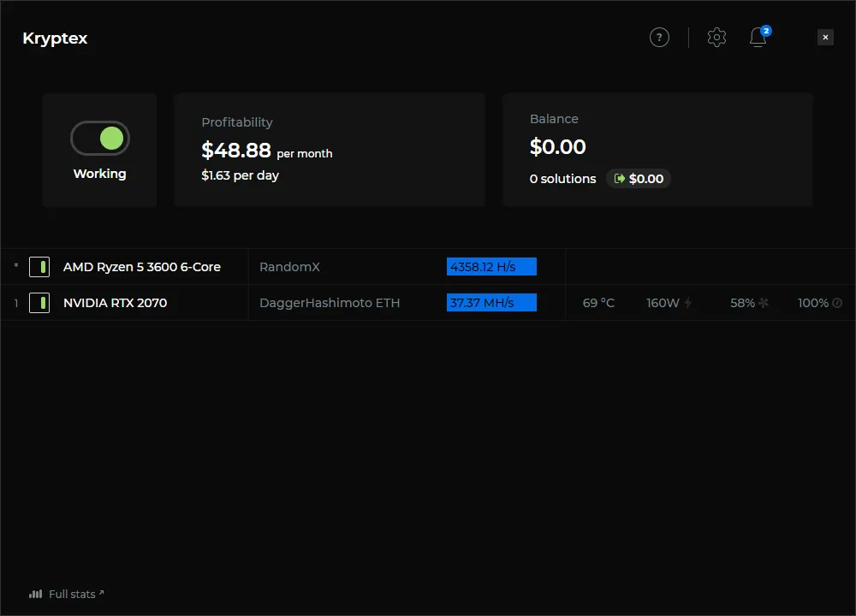Click the 0 solutions counter under Balance
This screenshot has height=616, width=856.
coord(562,179)
